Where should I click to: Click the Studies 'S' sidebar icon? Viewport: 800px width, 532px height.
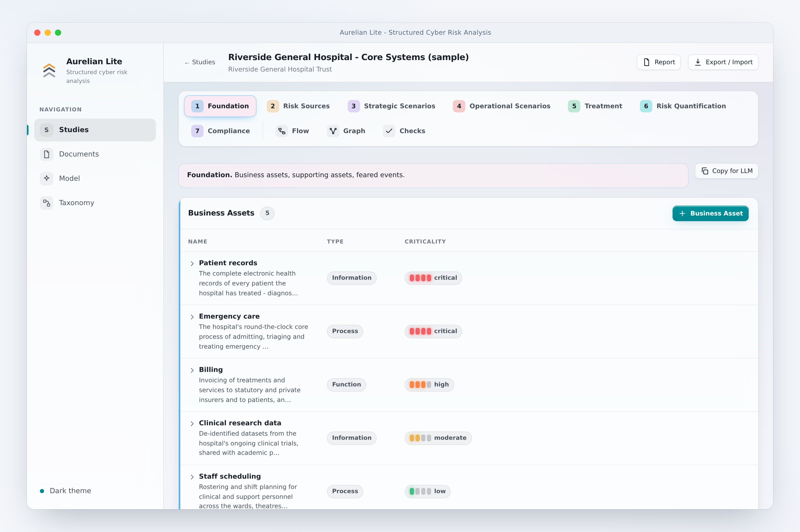tap(46, 130)
